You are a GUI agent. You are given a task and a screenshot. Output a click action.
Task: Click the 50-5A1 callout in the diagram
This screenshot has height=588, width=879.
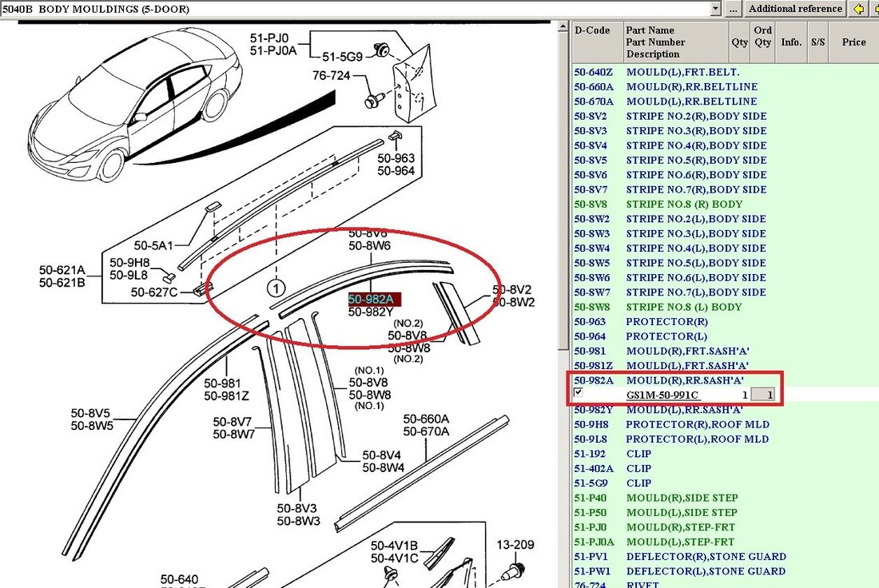(x=153, y=245)
